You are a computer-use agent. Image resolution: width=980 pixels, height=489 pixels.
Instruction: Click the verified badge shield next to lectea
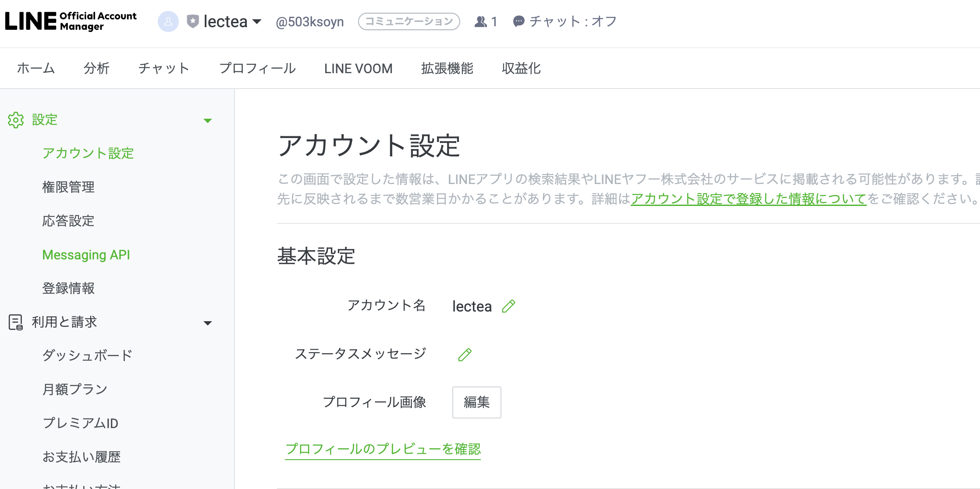193,21
